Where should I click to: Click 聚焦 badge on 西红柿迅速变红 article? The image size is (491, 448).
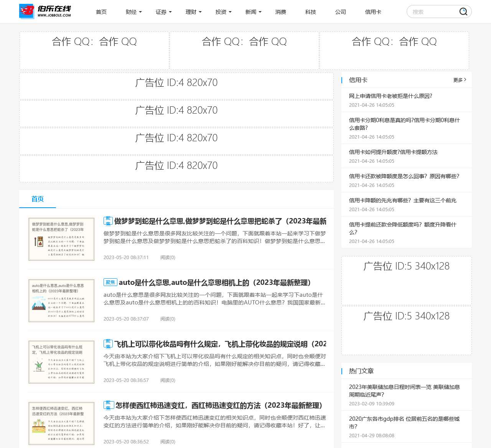pyautogui.click(x=108, y=405)
